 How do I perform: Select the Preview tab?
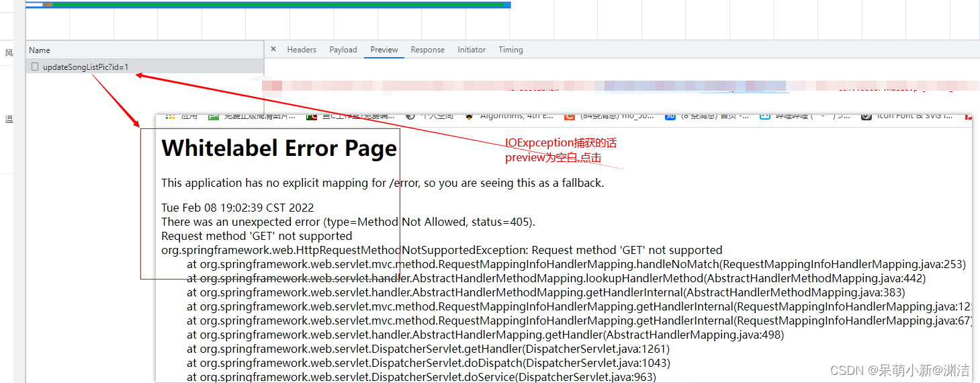coord(384,50)
